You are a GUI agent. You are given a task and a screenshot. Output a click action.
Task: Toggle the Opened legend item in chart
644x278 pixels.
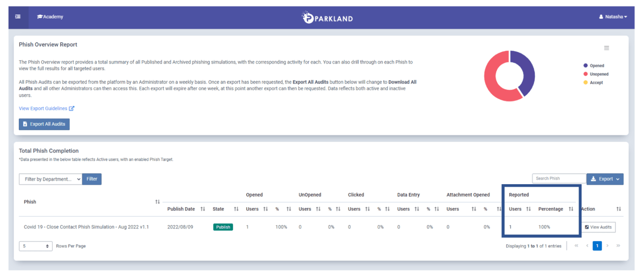[x=597, y=66]
